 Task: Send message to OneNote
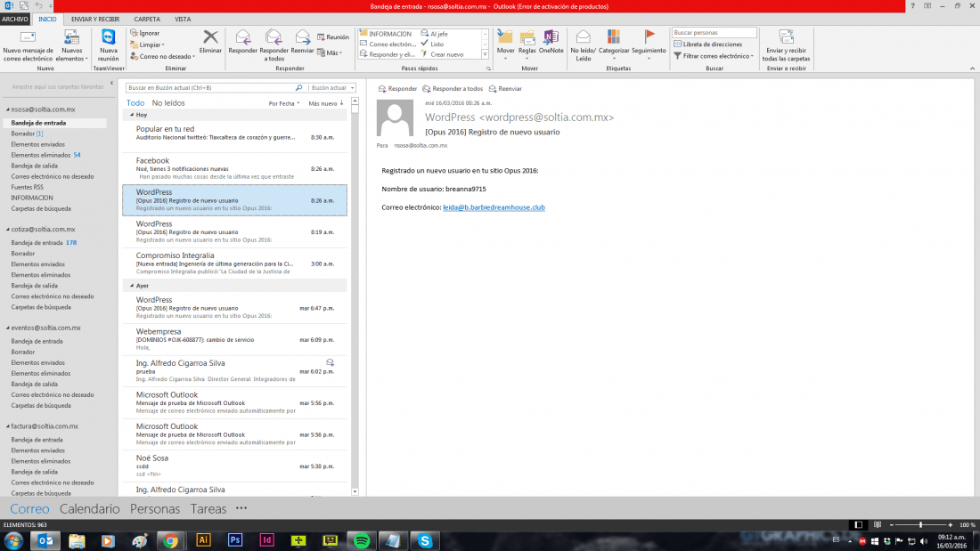pos(551,42)
